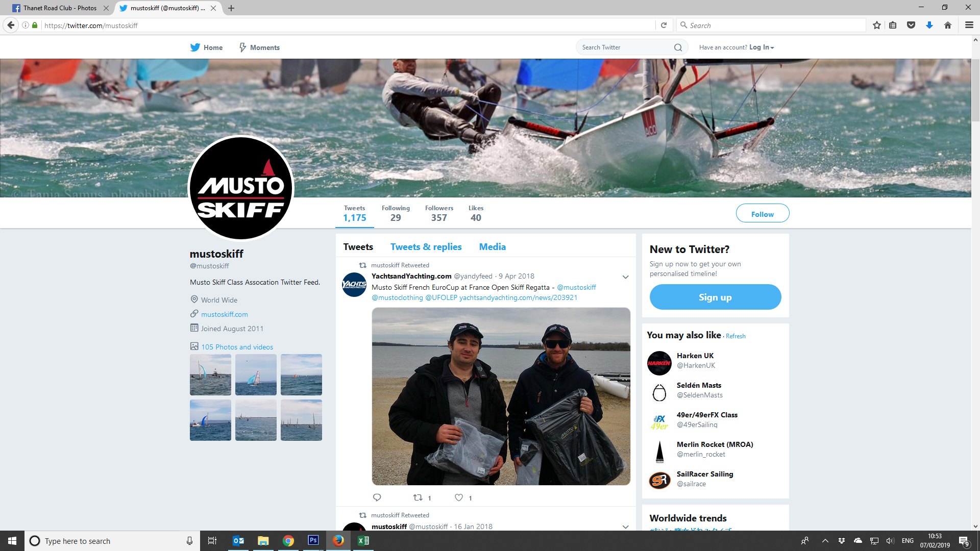Open the mustoskiff.com website link
This screenshot has width=980, height=551.
pyautogui.click(x=225, y=314)
